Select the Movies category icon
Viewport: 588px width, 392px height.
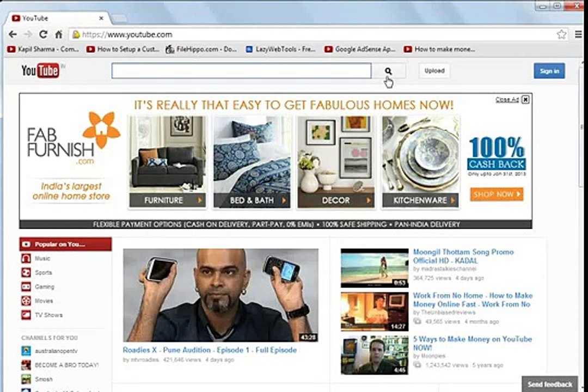coord(26,301)
